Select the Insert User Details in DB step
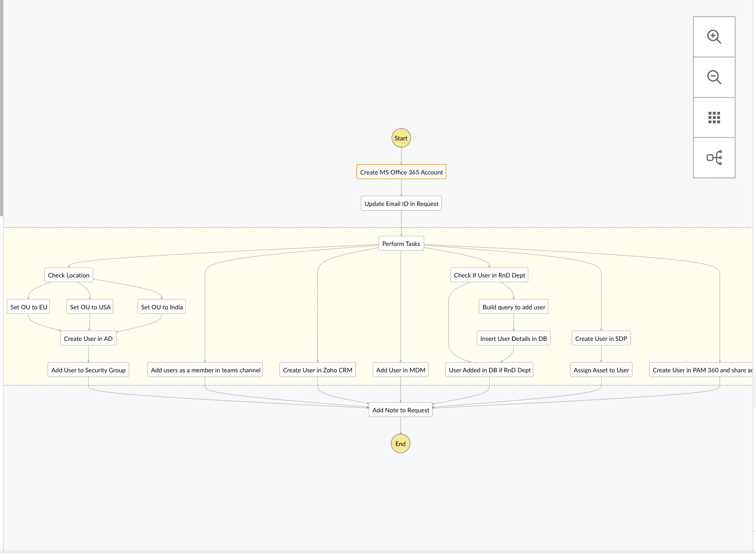Screen dimensions: 756x560 click(x=513, y=338)
